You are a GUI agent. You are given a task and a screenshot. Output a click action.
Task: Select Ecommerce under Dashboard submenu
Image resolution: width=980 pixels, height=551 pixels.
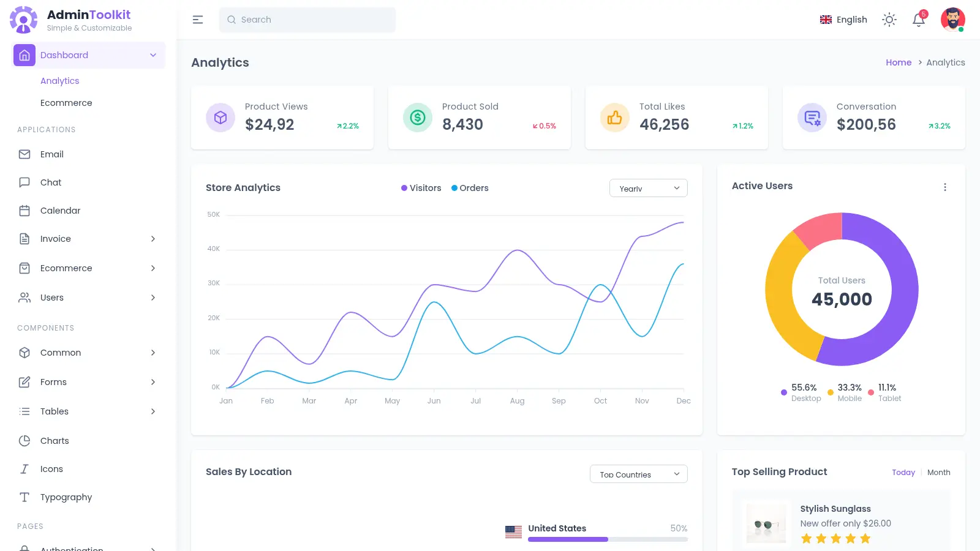click(66, 103)
